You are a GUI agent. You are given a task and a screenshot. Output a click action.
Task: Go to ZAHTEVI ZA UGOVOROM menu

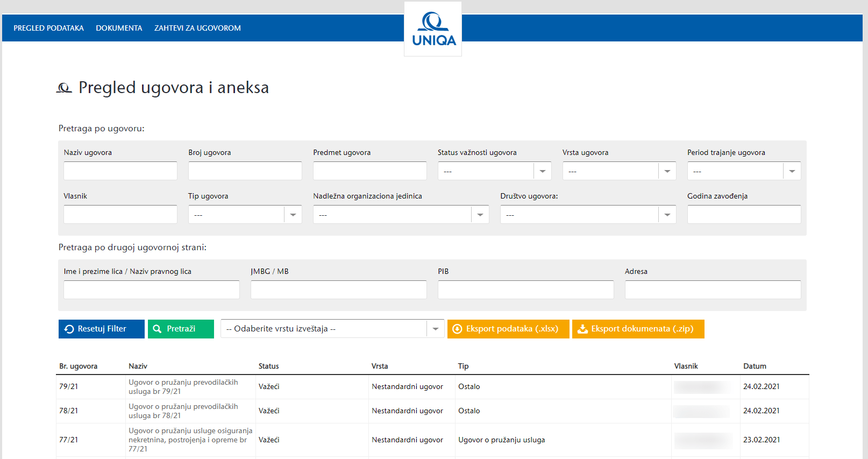click(197, 28)
